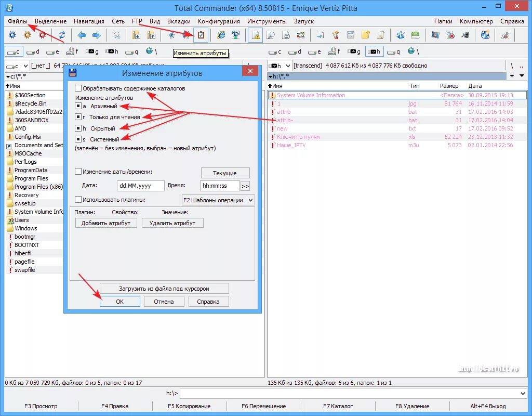Click the globe with disc toolbar icon

pyautogui.click(x=485, y=35)
